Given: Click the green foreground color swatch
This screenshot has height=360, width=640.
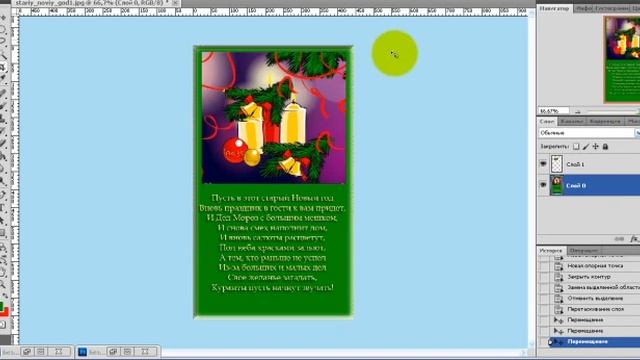Looking at the screenshot, I should pyautogui.click(x=2, y=306).
